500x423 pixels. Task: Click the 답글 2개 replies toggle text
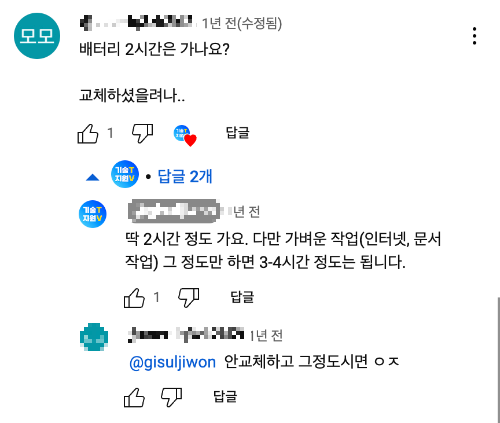[x=185, y=176]
